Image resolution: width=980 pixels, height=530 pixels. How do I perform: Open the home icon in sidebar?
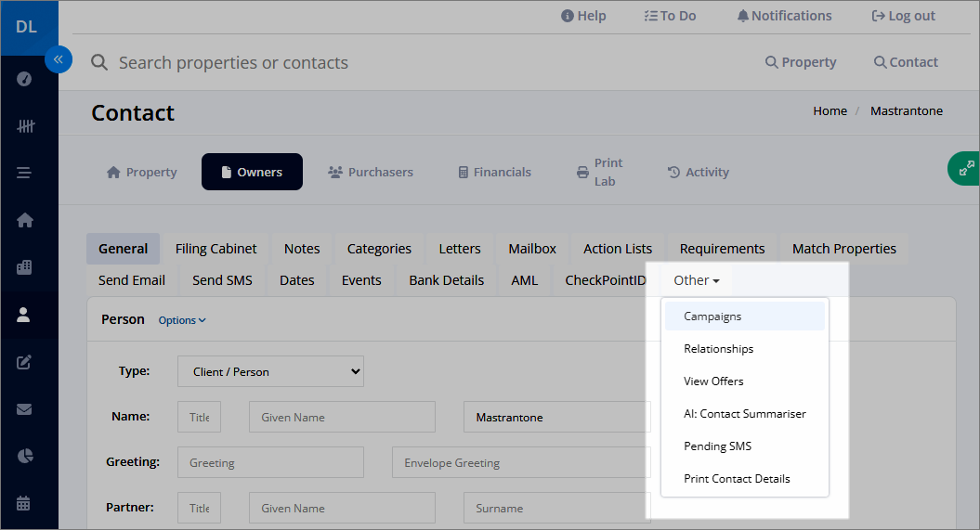[25, 220]
